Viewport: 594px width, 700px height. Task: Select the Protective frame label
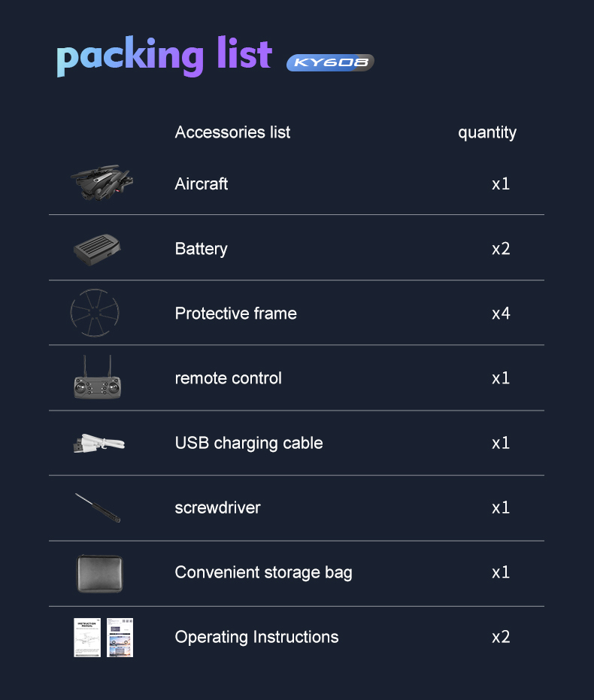pyautogui.click(x=235, y=314)
